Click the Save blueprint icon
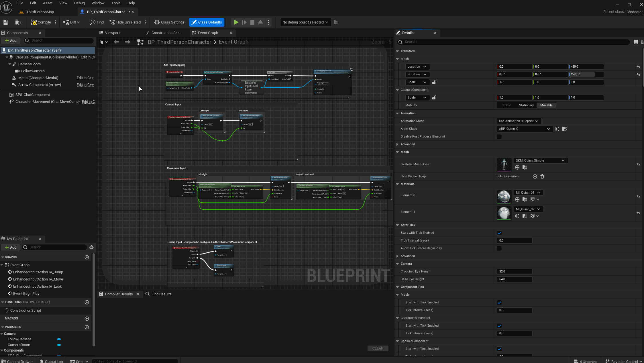The image size is (644, 363). [x=6, y=22]
